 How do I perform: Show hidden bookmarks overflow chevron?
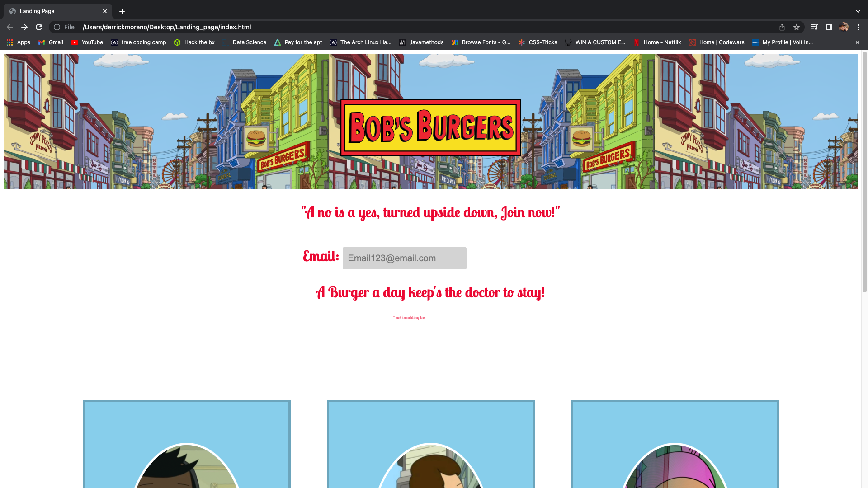[858, 42]
